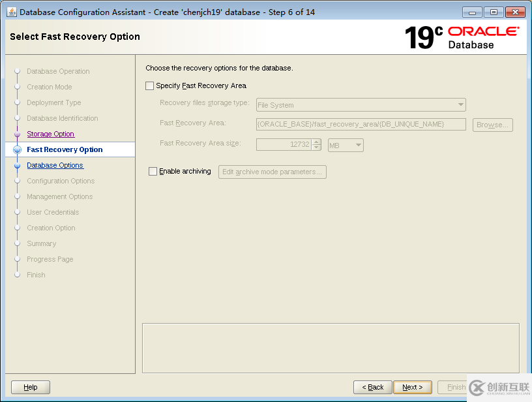Enable archiving checkbox
Image resolution: width=532 pixels, height=402 pixels.
tap(153, 172)
